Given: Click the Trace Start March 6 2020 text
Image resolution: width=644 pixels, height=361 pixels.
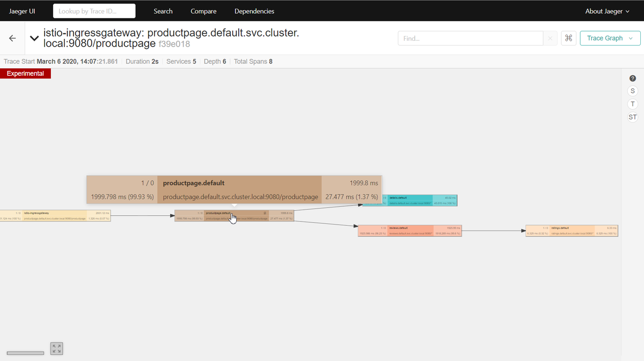Looking at the screenshot, I should [x=61, y=62].
